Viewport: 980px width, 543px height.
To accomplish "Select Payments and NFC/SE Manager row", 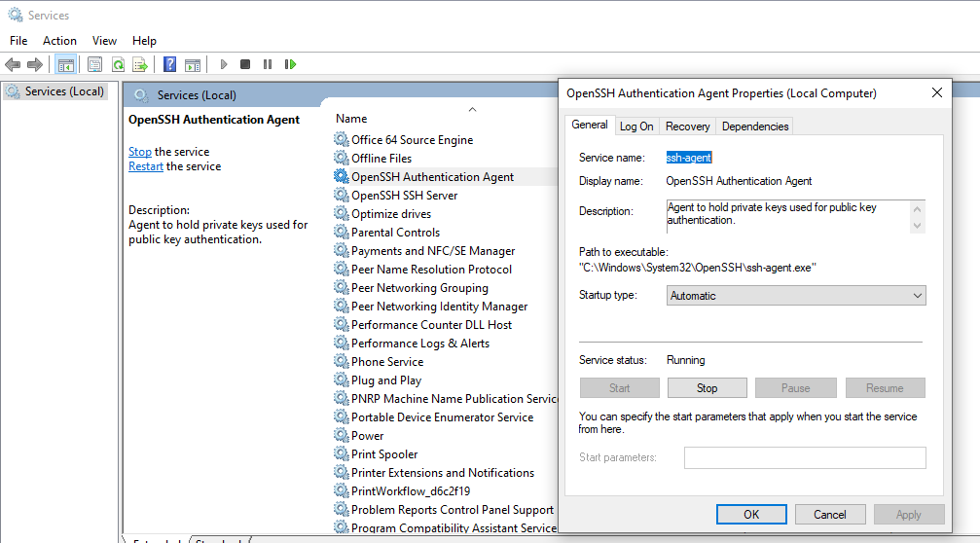I will click(x=445, y=250).
